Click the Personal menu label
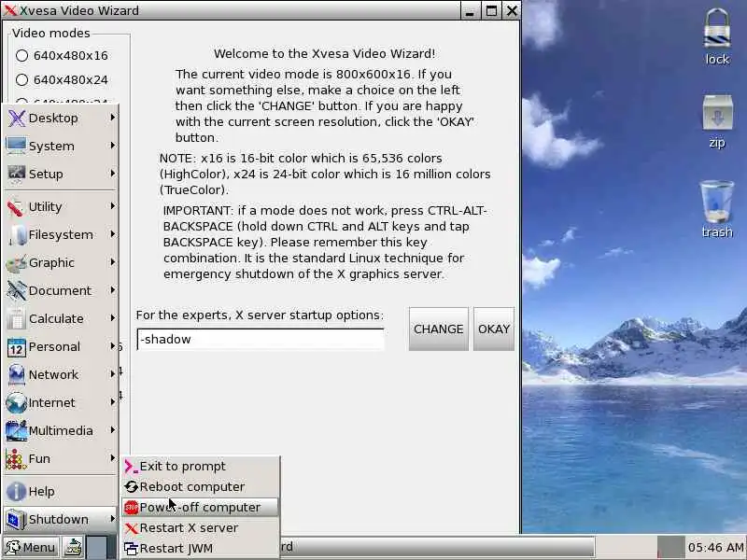Screen dimensions: 747x560 [x=54, y=347]
